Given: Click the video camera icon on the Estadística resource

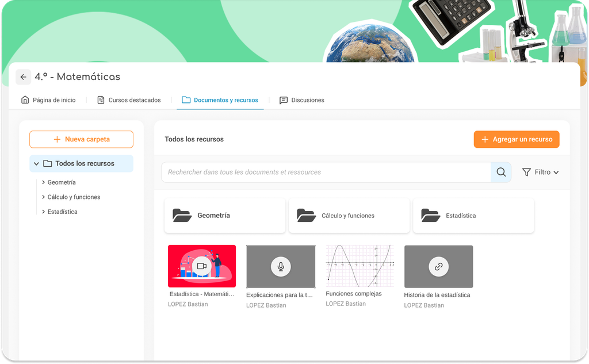Looking at the screenshot, I should pyautogui.click(x=202, y=266).
